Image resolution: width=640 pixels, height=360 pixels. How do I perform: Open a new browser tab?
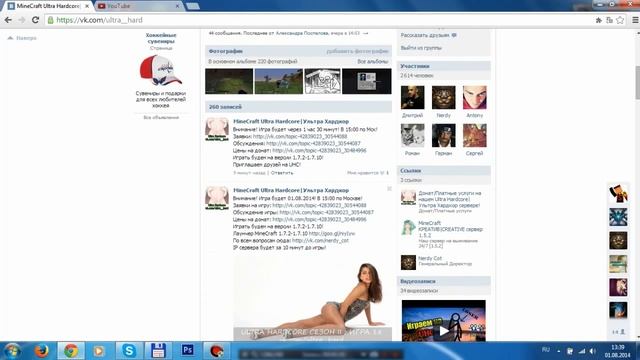click(x=193, y=6)
